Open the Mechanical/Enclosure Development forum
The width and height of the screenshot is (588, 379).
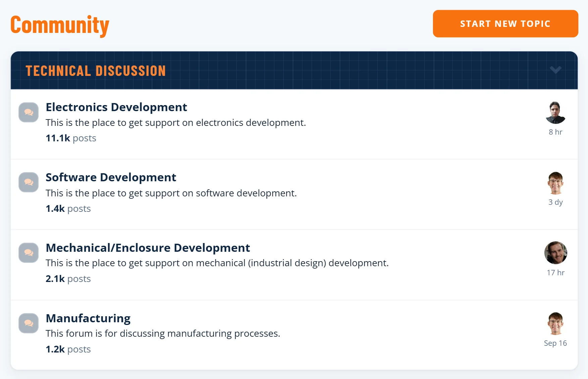pyautogui.click(x=148, y=248)
